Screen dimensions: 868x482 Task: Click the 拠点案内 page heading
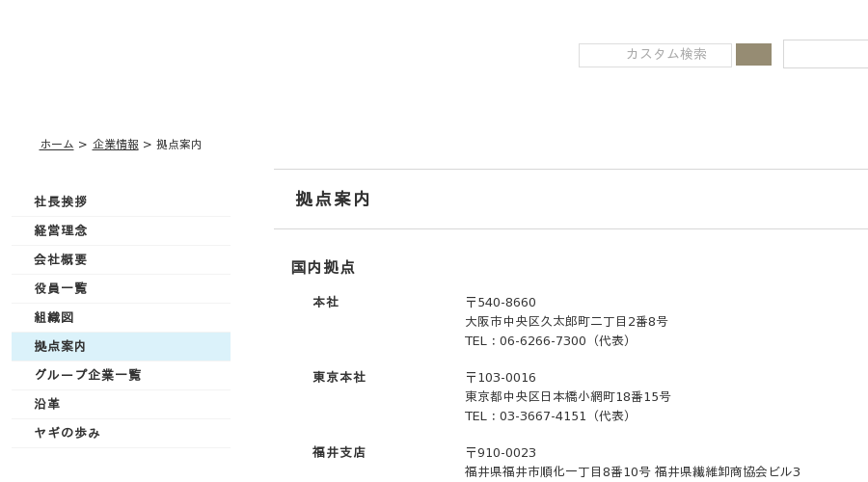click(333, 200)
